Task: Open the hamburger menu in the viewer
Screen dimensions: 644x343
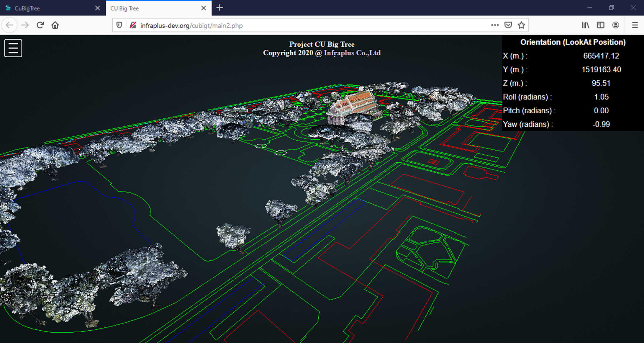Action: click(13, 48)
